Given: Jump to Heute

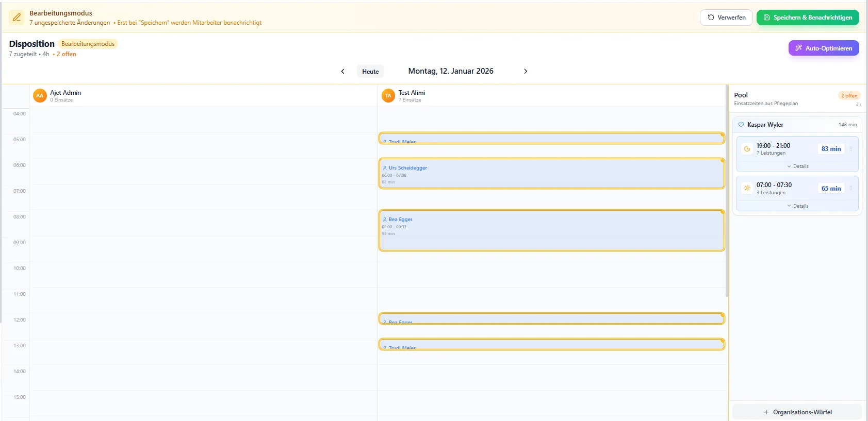Looking at the screenshot, I should (370, 72).
